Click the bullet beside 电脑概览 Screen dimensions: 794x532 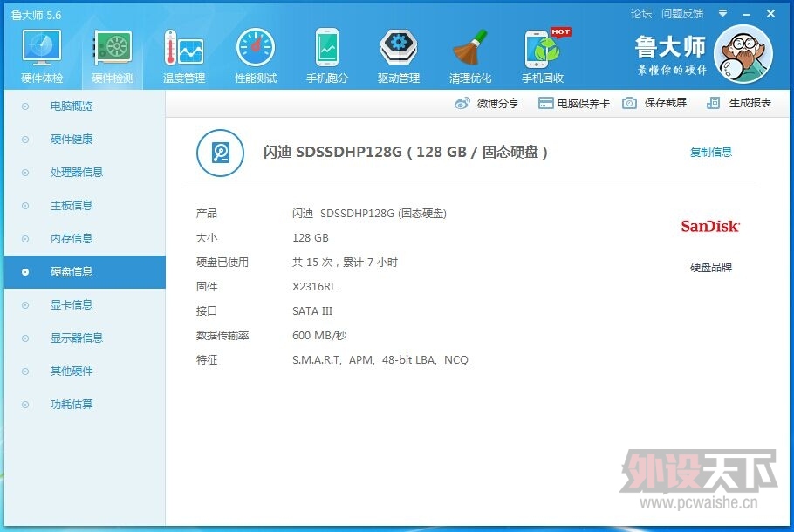click(x=24, y=106)
